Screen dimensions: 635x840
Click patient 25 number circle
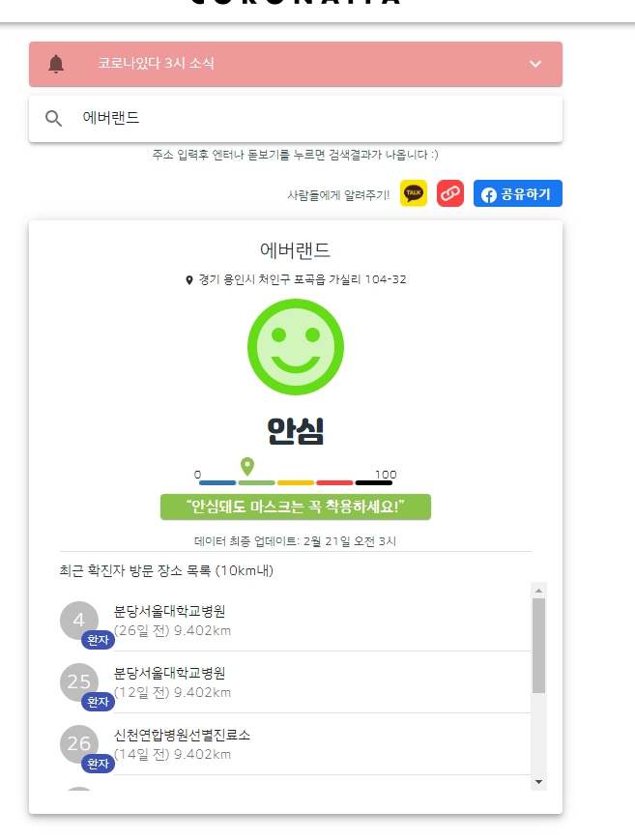coord(79,681)
